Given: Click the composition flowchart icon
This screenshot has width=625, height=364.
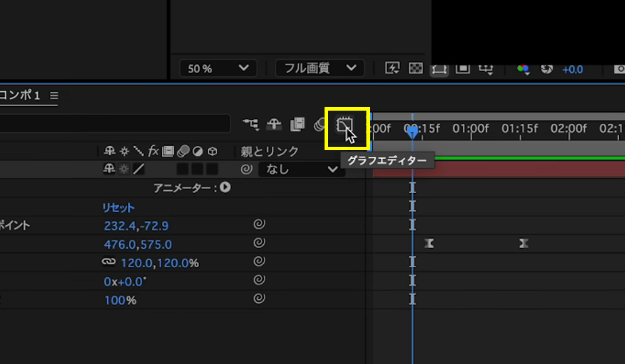Looking at the screenshot, I should coord(251,124).
